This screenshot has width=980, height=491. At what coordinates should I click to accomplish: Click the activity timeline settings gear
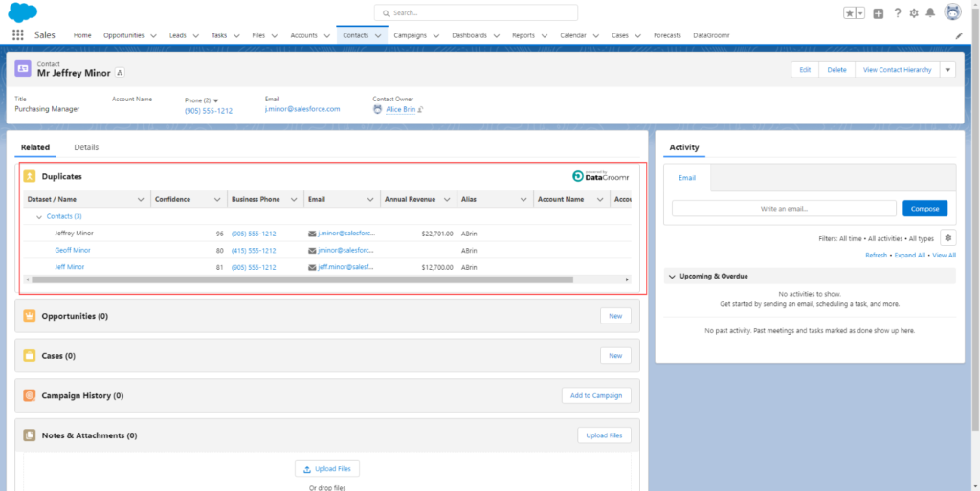click(947, 238)
